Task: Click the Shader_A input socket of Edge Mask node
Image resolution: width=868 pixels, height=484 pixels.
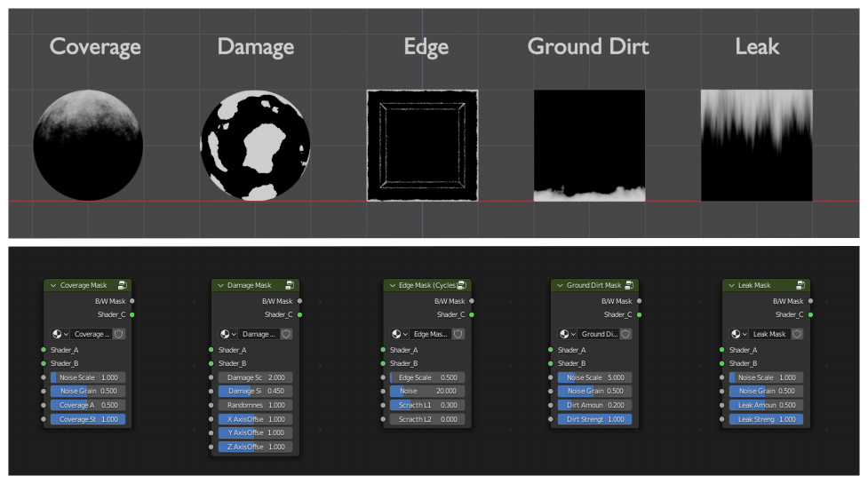Action: 383,350
